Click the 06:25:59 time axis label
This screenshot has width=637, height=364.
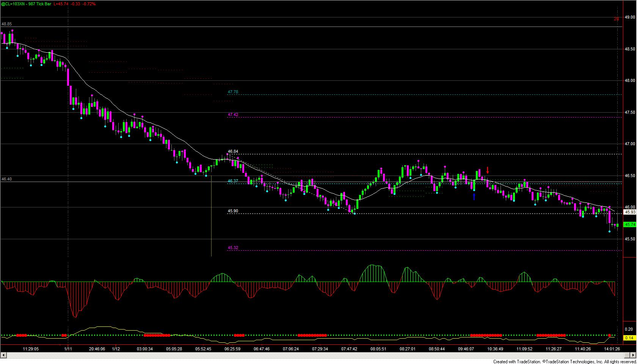232,349
